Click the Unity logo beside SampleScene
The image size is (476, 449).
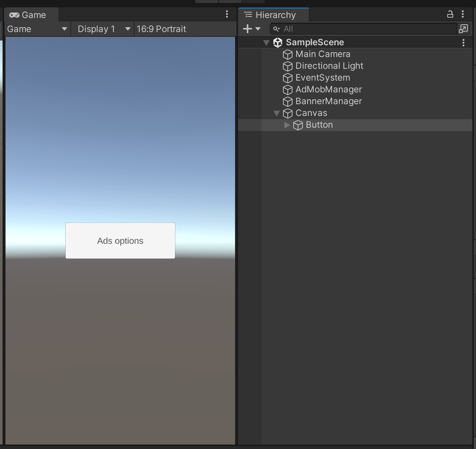point(278,43)
